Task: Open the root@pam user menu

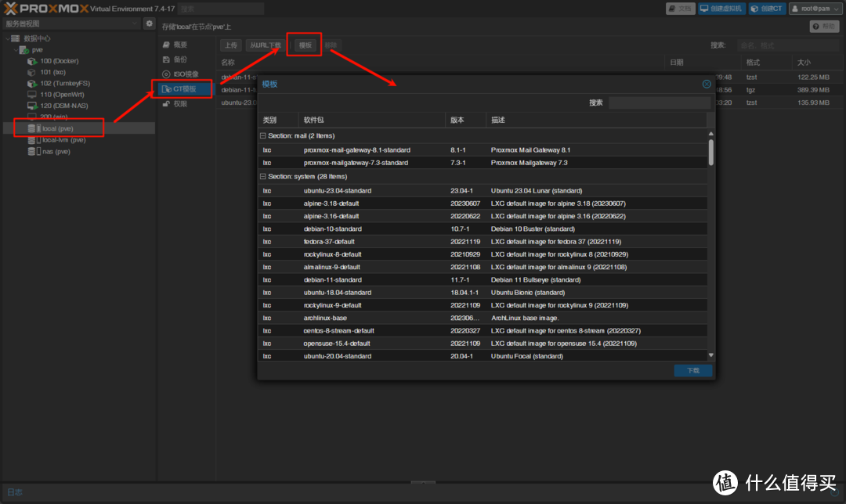Action: point(815,9)
